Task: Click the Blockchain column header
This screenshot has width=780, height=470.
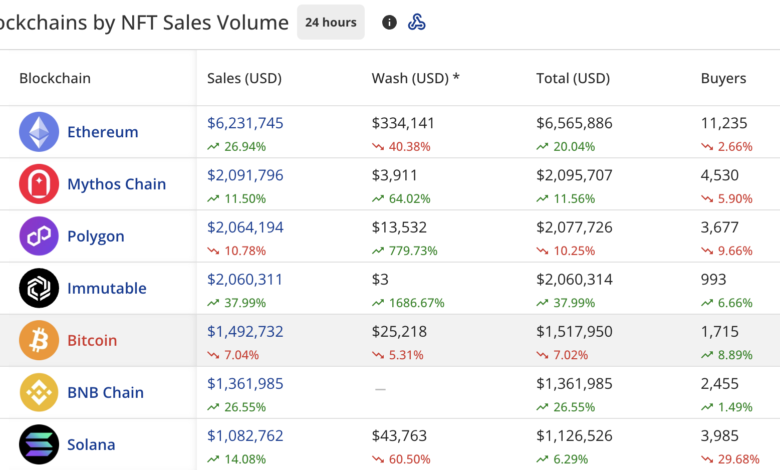Action: pyautogui.click(x=57, y=78)
